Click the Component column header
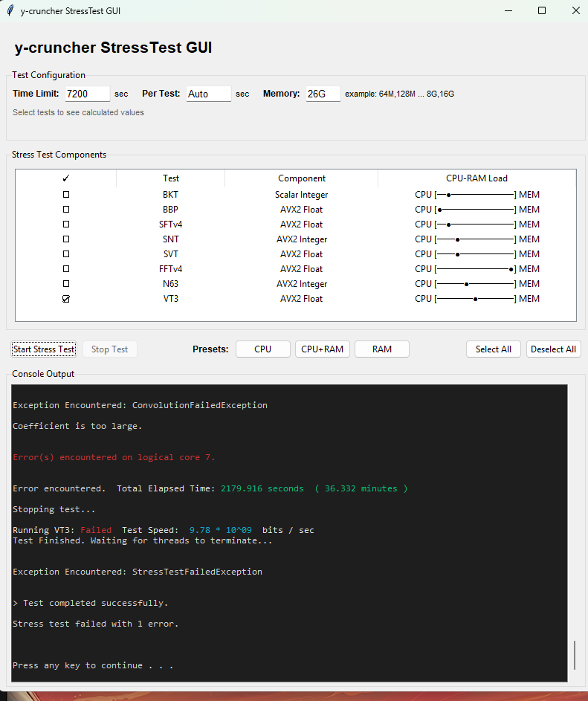The width and height of the screenshot is (588, 701). 301,178
